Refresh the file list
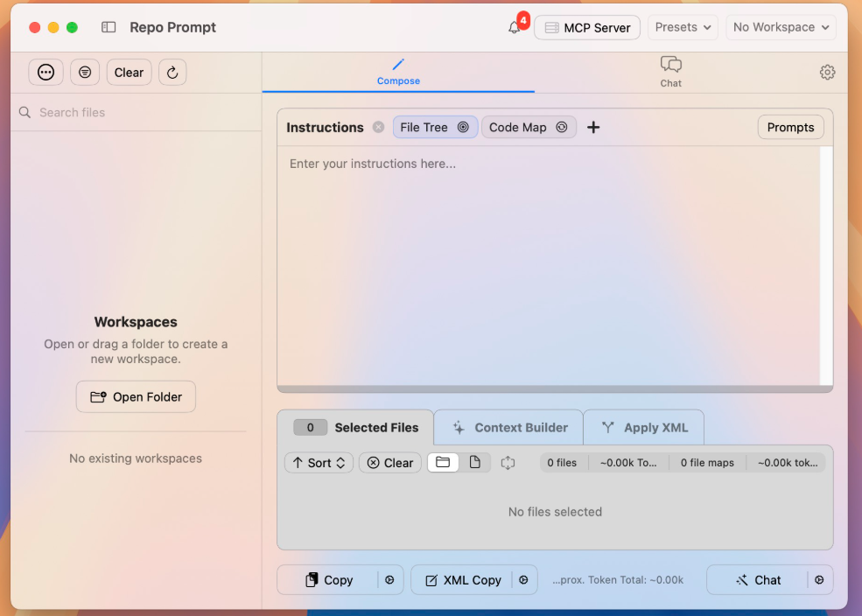This screenshot has height=616, width=862. pyautogui.click(x=172, y=73)
